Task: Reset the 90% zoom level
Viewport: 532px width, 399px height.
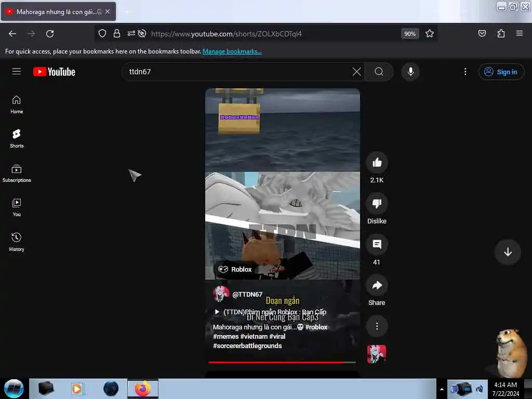Action: (x=410, y=34)
